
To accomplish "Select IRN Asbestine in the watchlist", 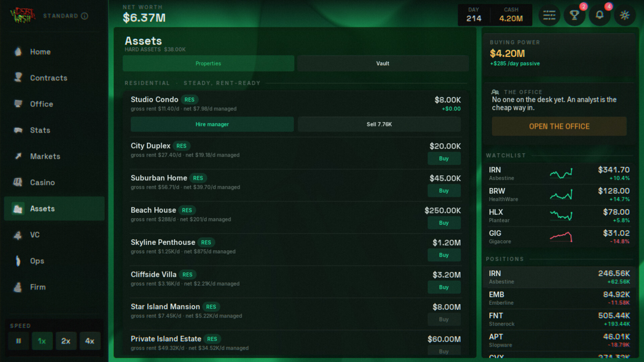I will (559, 174).
